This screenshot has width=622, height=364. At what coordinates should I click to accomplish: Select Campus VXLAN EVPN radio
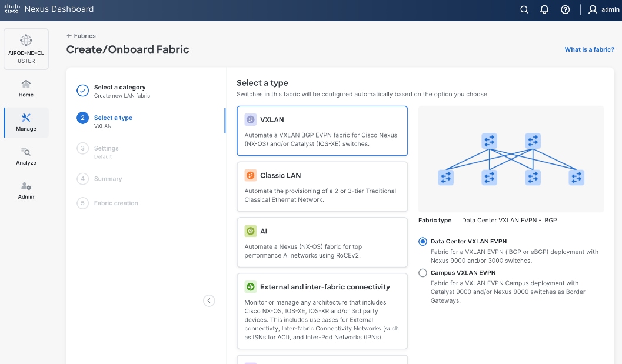(423, 273)
